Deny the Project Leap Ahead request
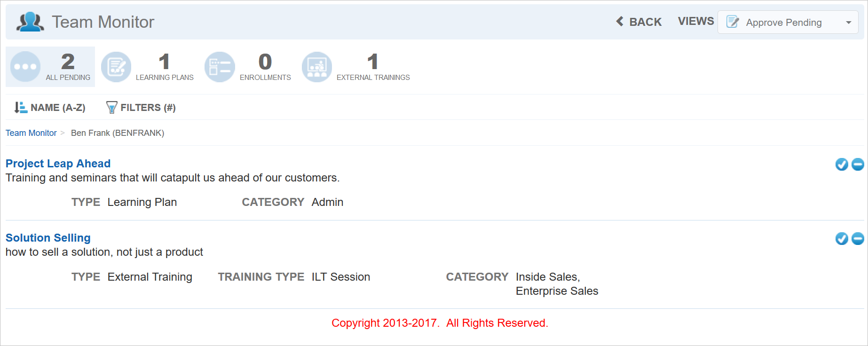This screenshot has width=868, height=346. (858, 164)
